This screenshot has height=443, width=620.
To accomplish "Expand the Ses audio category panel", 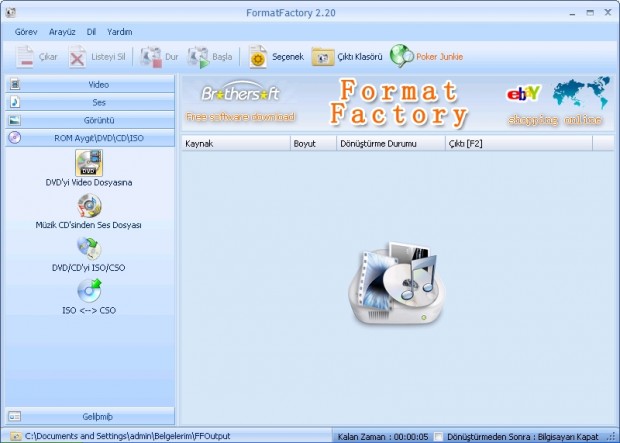I will click(x=90, y=102).
